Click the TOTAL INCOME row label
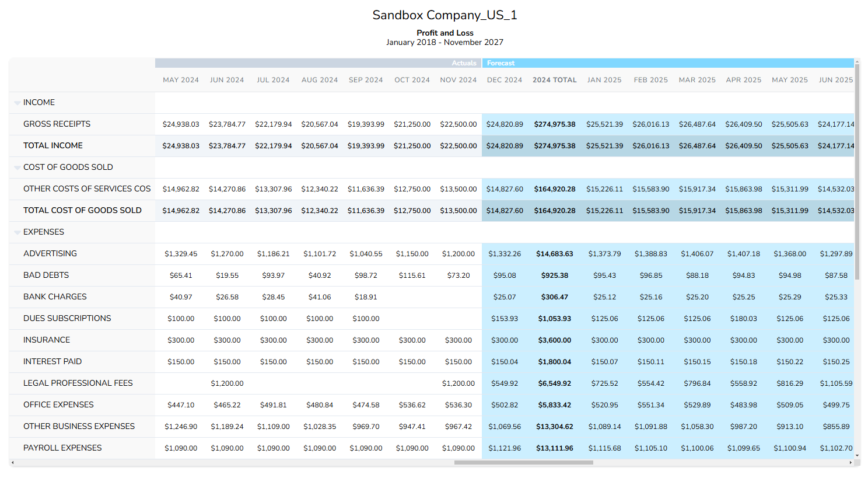This screenshot has height=478, width=868. 53,146
